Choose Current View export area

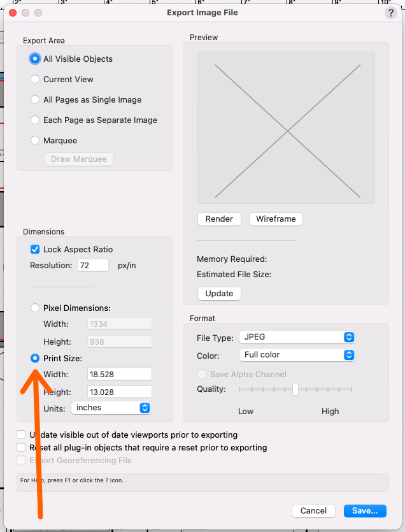click(35, 79)
